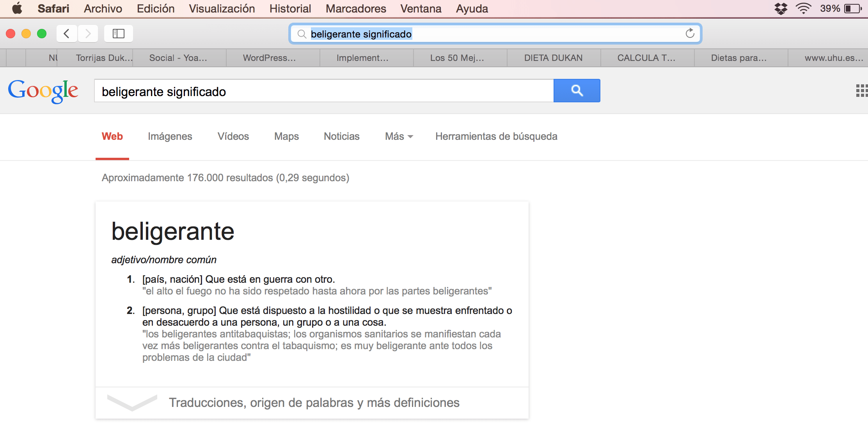Screen dimensions: 868x428
Task: Click definition 2 about persona, grupo
Action: pos(327,316)
